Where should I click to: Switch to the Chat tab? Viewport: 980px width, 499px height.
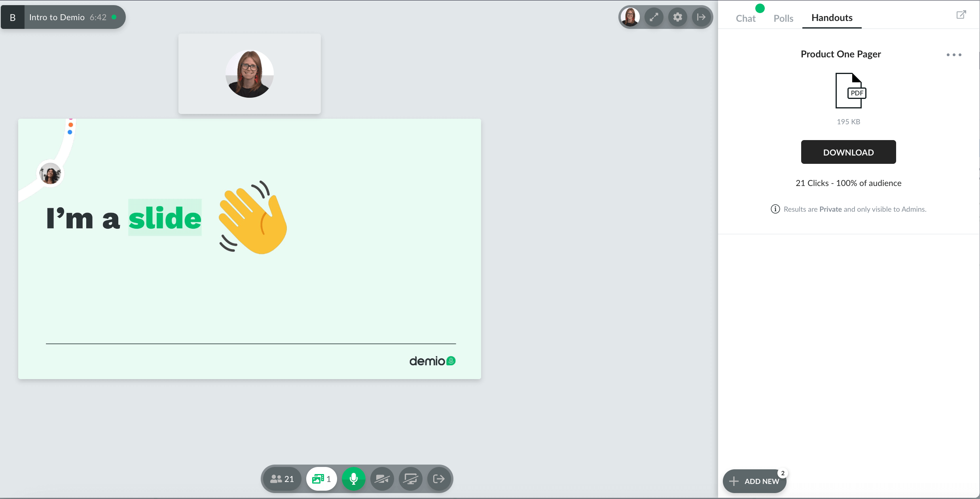[745, 18]
